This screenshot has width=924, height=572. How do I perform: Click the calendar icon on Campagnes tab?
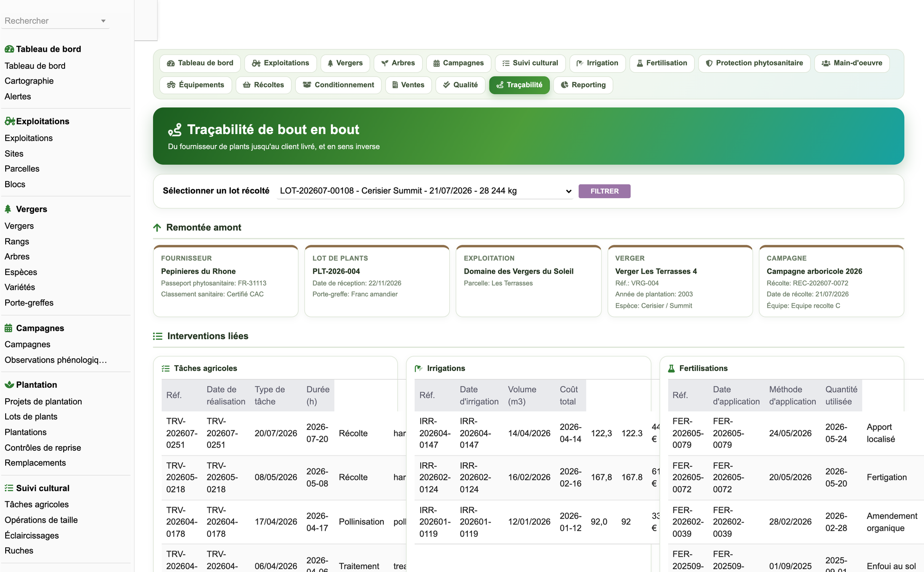(x=436, y=63)
